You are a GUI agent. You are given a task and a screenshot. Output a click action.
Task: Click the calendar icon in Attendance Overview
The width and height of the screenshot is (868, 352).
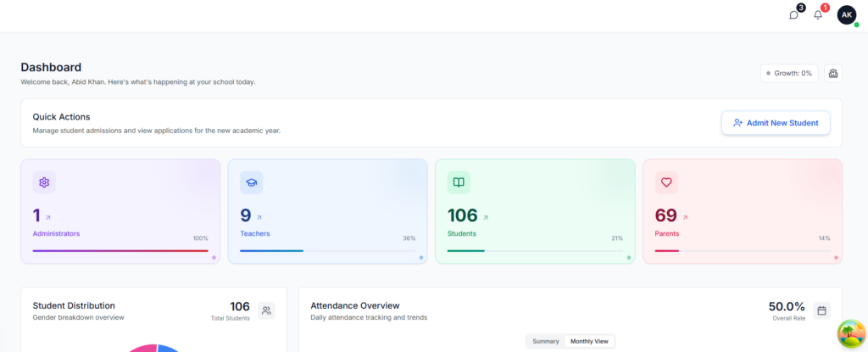[821, 310]
